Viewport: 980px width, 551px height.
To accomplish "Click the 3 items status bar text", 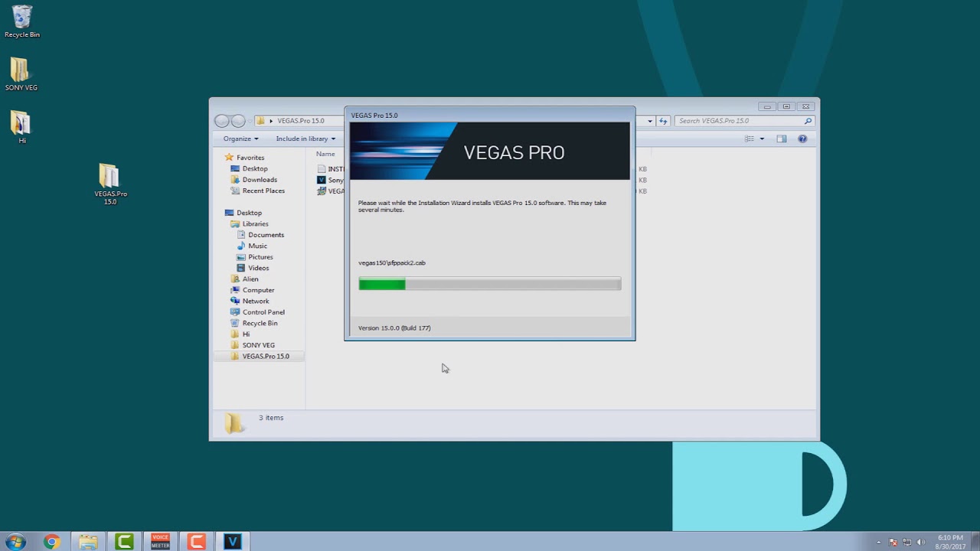I will [271, 418].
